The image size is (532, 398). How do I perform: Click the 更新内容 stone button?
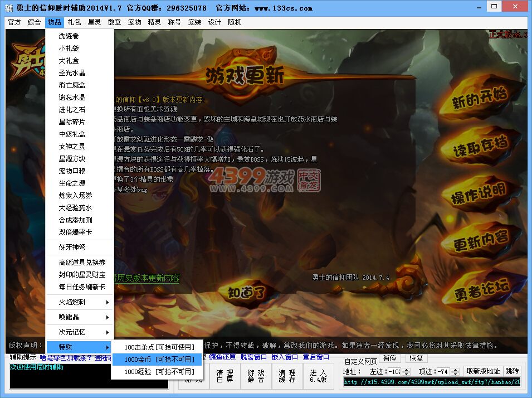(481, 240)
